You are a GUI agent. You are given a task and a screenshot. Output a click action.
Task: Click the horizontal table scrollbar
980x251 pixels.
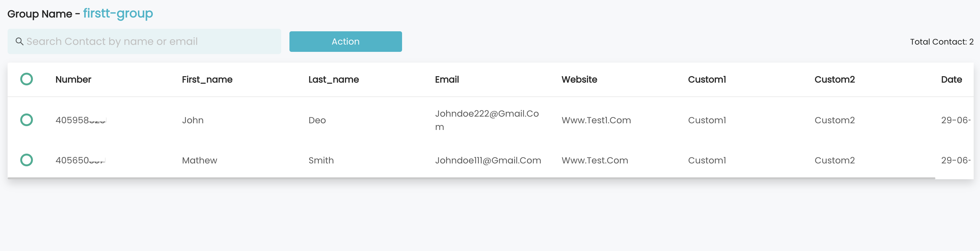[471, 178]
